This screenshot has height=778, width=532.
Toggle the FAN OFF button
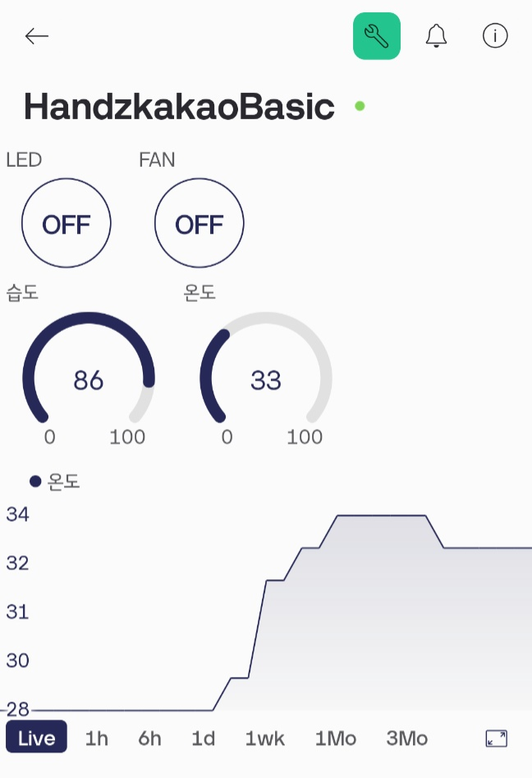(199, 224)
